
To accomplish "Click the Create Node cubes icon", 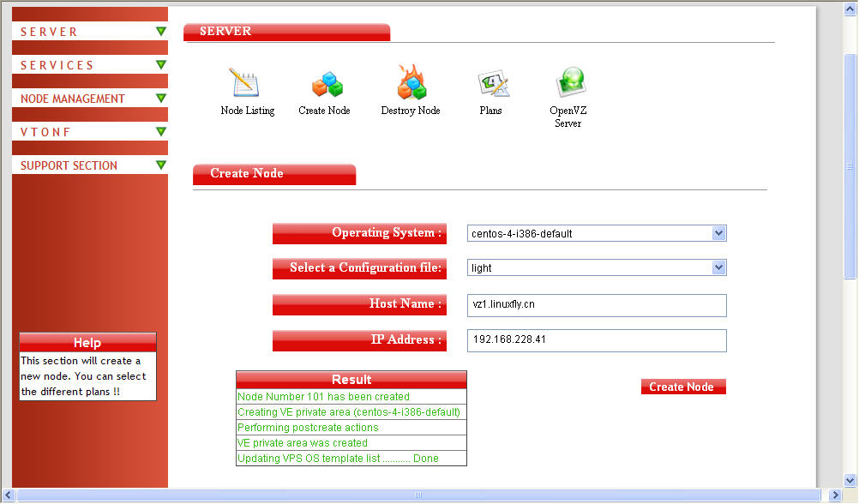I will click(326, 84).
